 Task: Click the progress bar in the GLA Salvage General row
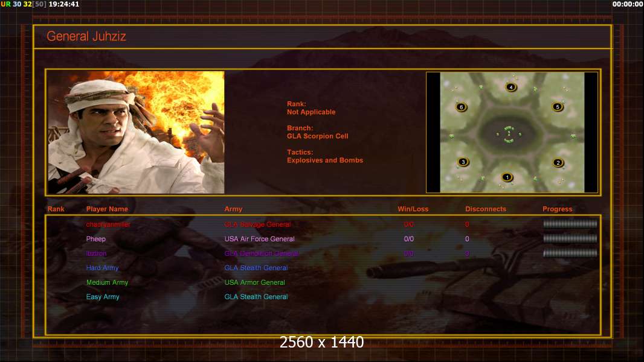pos(570,224)
